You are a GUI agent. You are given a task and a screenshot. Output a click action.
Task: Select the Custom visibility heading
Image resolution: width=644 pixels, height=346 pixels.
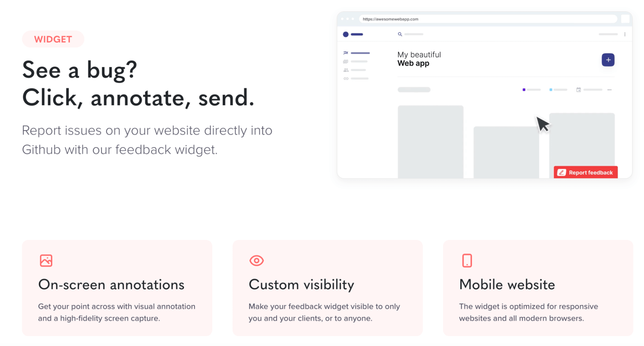(301, 284)
